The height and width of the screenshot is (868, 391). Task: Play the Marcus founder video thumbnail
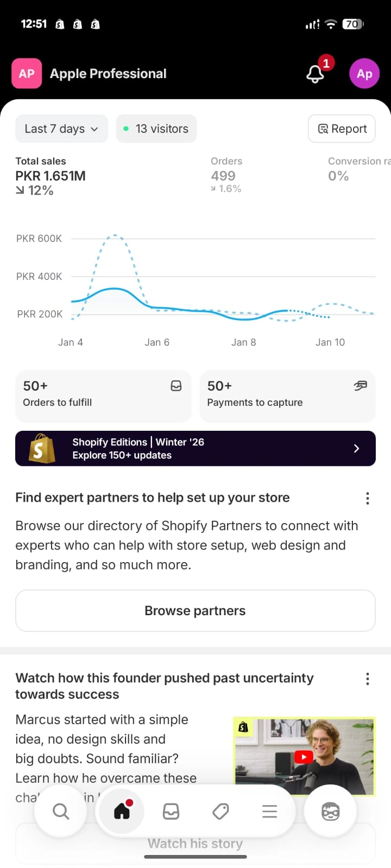point(304,757)
